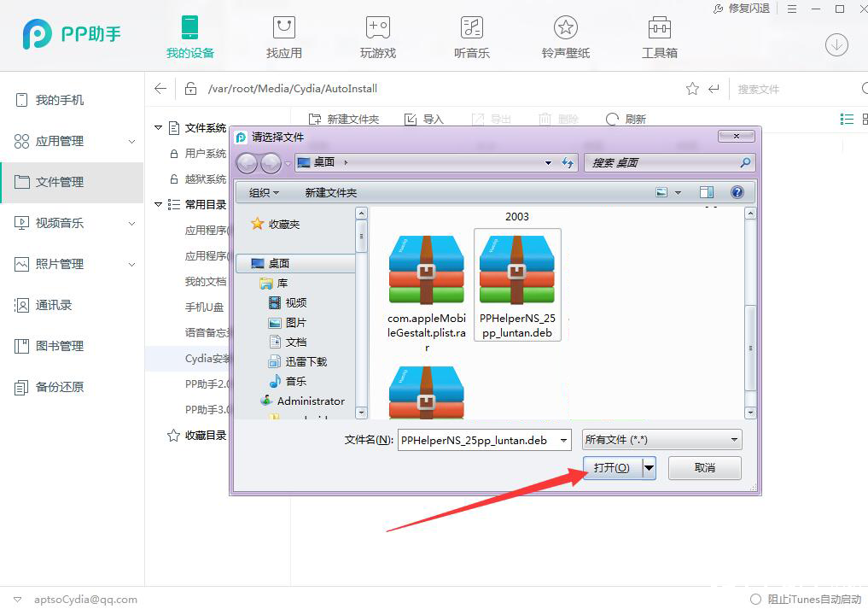868x609 pixels.
Task: Select 我的手机 in sidebar
Action: coord(72,100)
